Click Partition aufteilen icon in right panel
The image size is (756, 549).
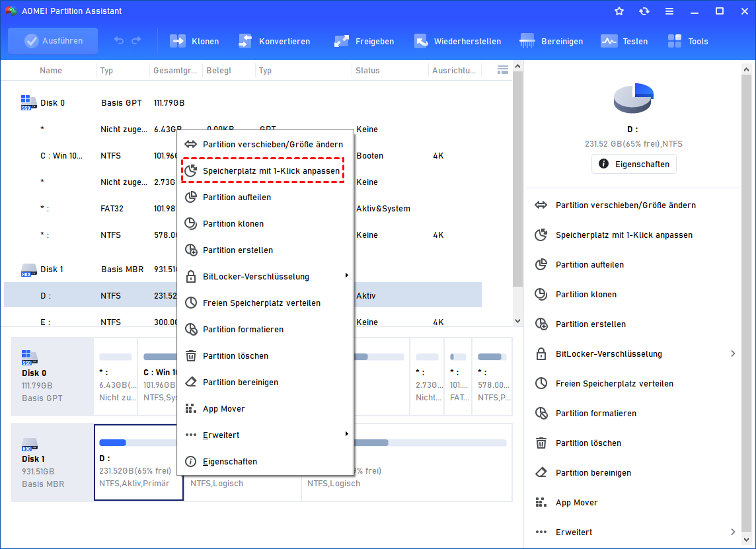pos(541,265)
